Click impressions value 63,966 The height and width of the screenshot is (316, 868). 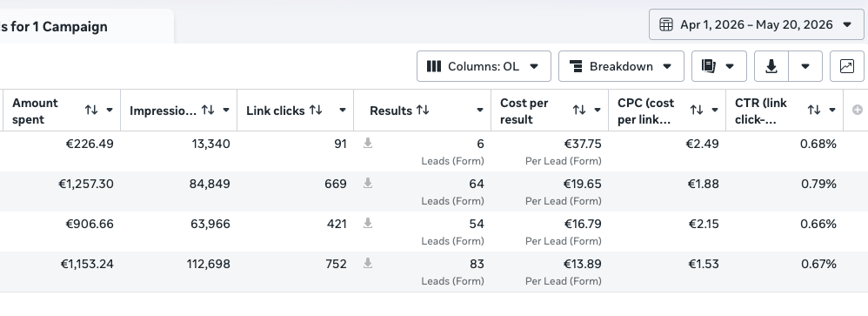tap(210, 224)
